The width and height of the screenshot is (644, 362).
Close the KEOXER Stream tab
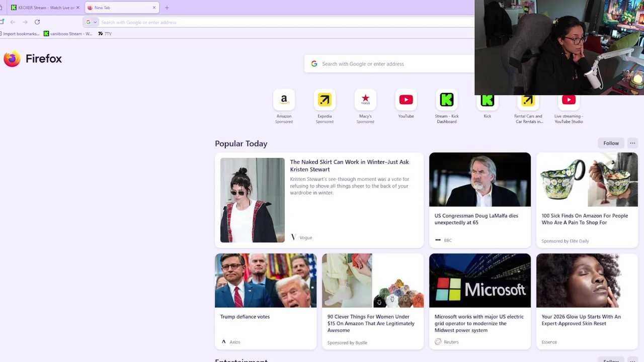(77, 8)
